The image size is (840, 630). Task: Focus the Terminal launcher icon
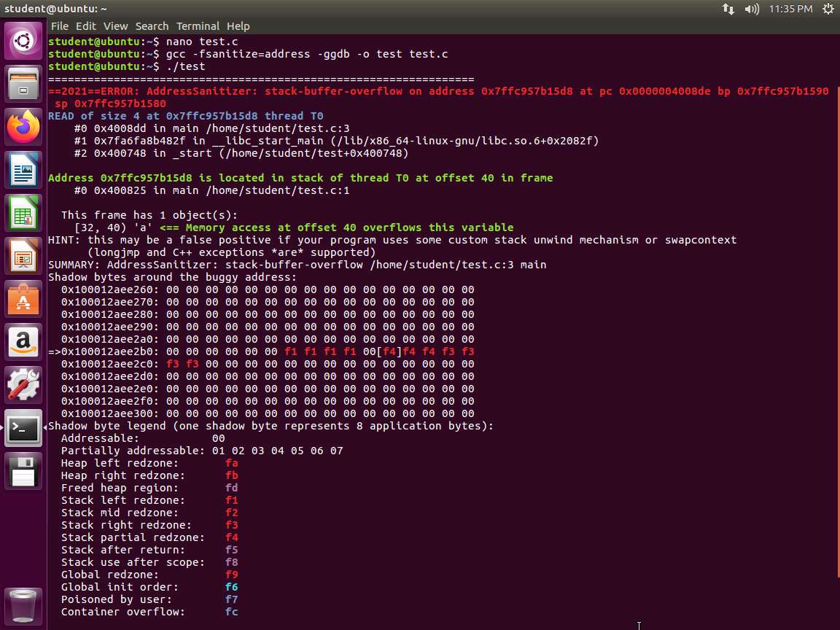pyautogui.click(x=23, y=428)
